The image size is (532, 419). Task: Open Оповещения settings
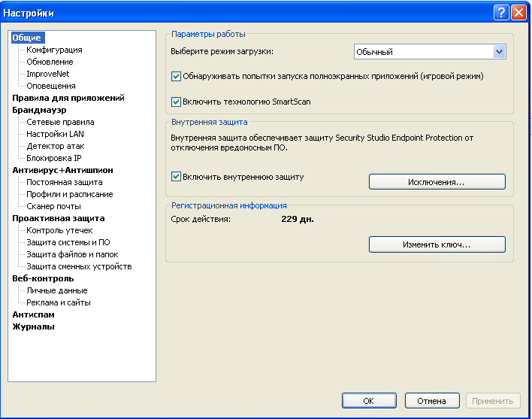point(51,86)
